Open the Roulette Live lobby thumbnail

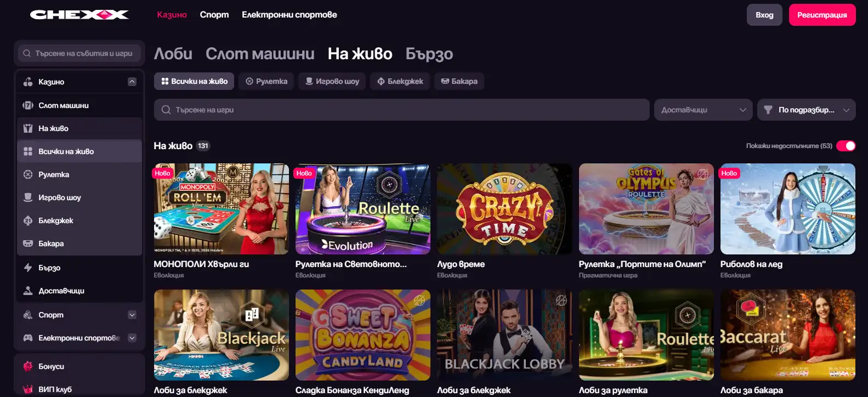coord(646,335)
